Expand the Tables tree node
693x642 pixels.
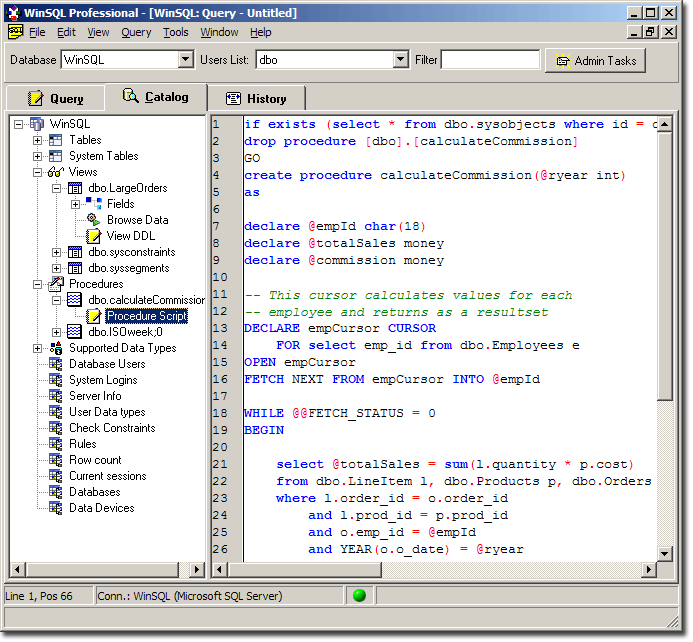click(x=37, y=141)
